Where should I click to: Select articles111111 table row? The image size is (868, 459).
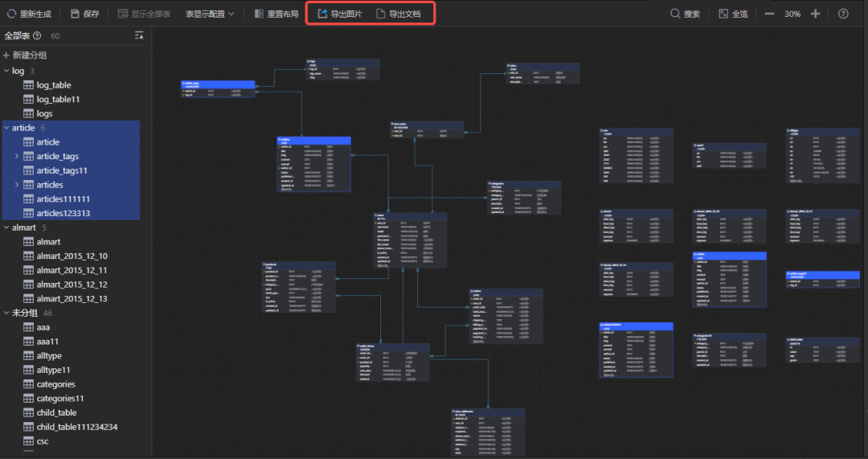pyautogui.click(x=72, y=199)
